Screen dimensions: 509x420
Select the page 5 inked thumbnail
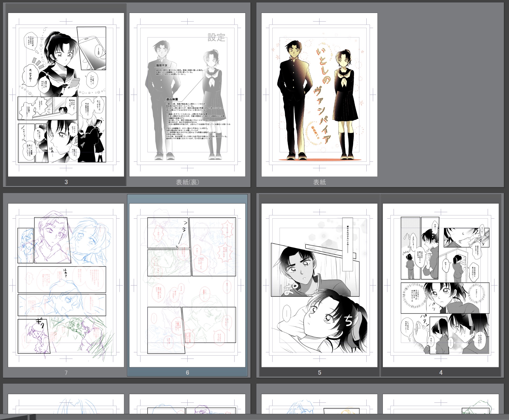tap(319, 285)
